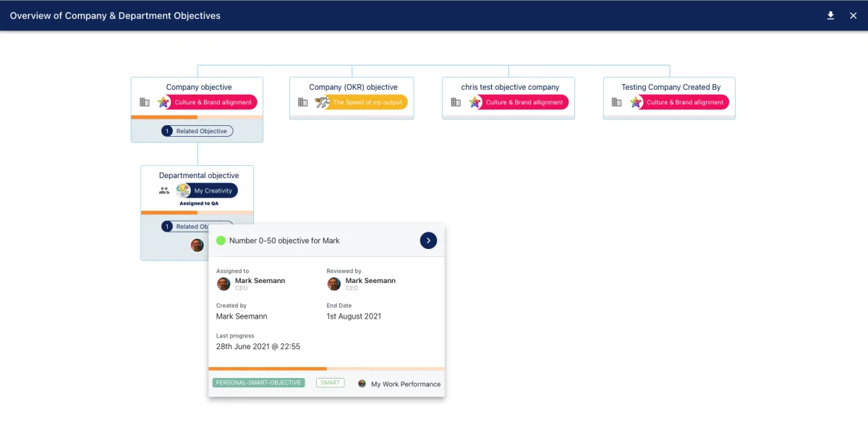The image size is (868, 438).
Task: Click 28th June 2021 @ 22:55 progress date
Action: click(258, 347)
